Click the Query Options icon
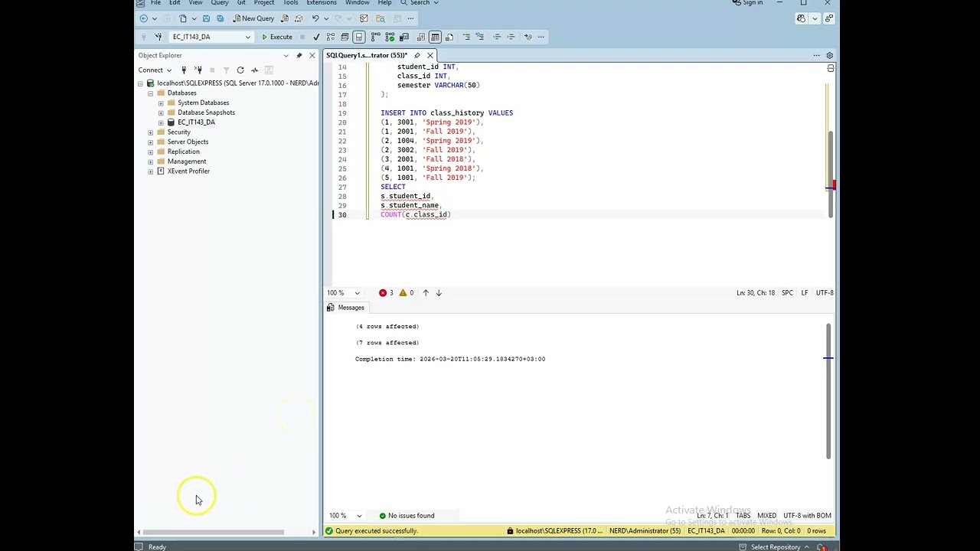 tap(345, 37)
